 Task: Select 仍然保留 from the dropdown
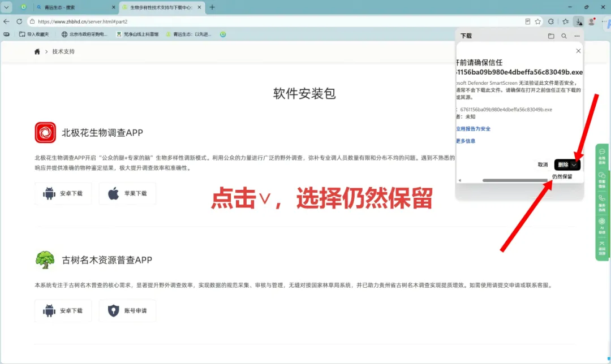562,177
